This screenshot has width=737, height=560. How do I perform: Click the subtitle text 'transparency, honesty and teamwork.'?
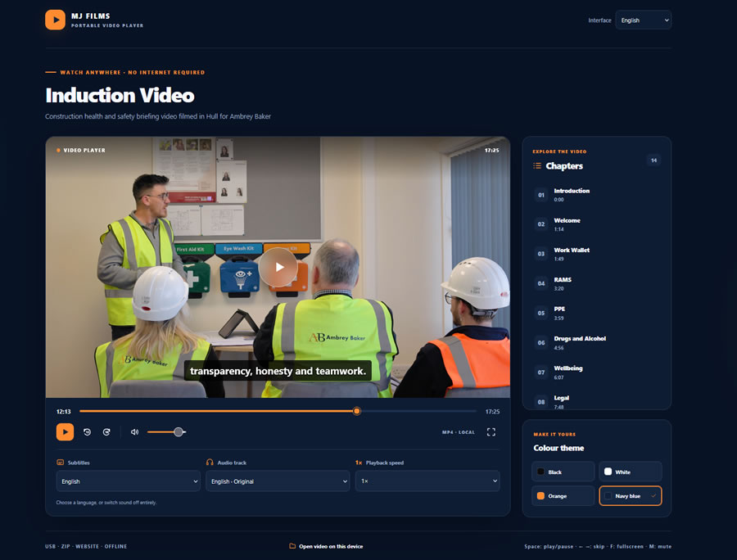pos(278,371)
